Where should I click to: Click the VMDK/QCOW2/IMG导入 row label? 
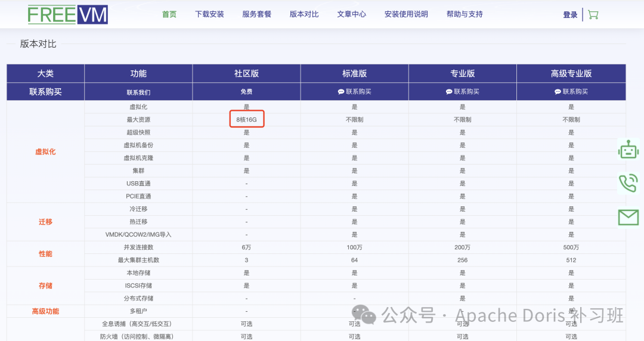pos(138,235)
